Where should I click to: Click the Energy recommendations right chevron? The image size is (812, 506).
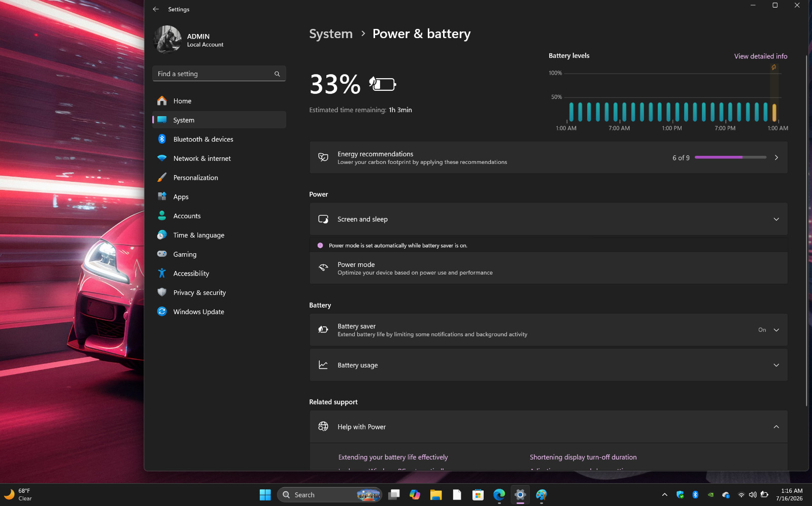pos(776,157)
